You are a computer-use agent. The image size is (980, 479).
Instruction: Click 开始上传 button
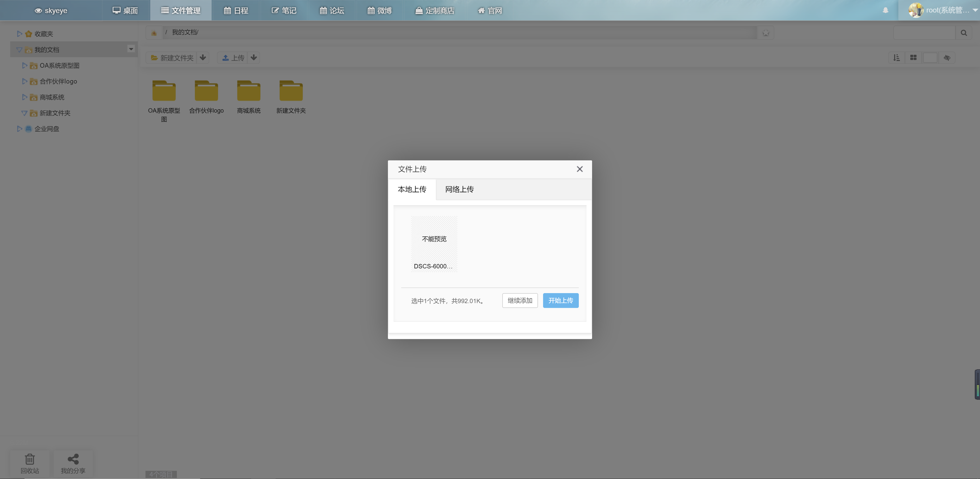click(560, 300)
